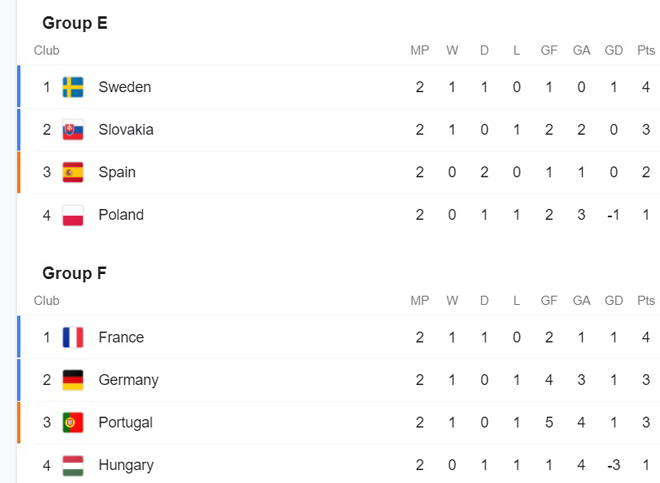Click the Group F heading

pos(75,273)
